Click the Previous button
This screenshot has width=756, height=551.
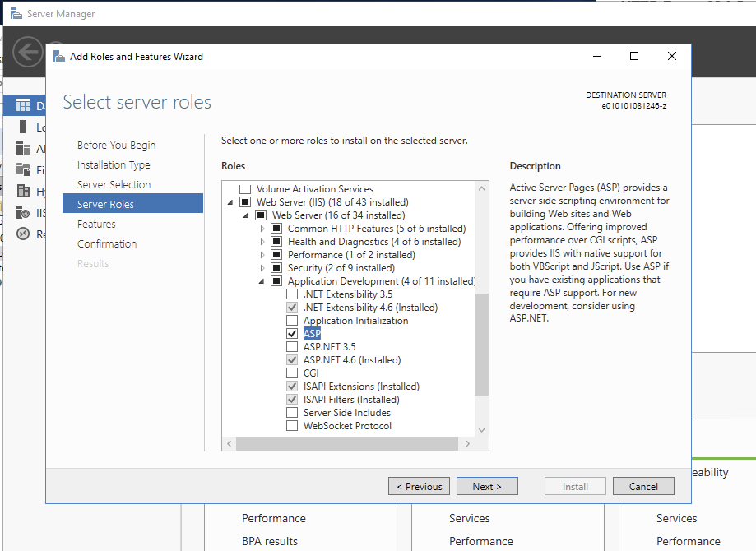point(419,486)
